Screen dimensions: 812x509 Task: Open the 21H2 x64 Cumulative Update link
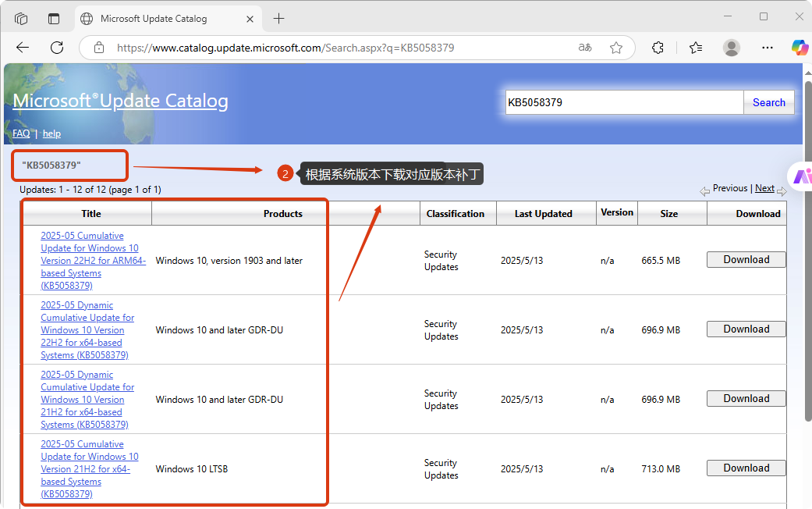(x=90, y=469)
